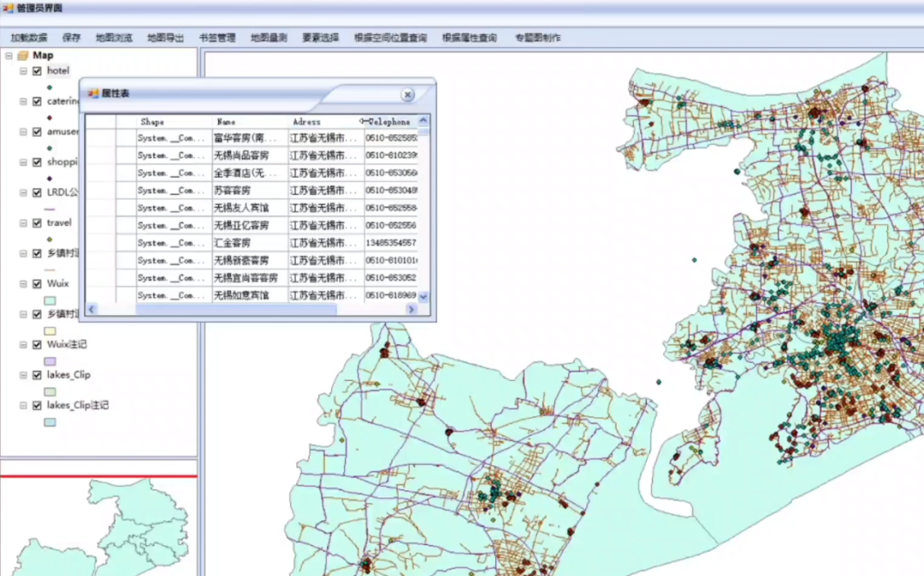Toggle the shopping layer checkbox
This screenshot has height=576, width=924.
37,162
